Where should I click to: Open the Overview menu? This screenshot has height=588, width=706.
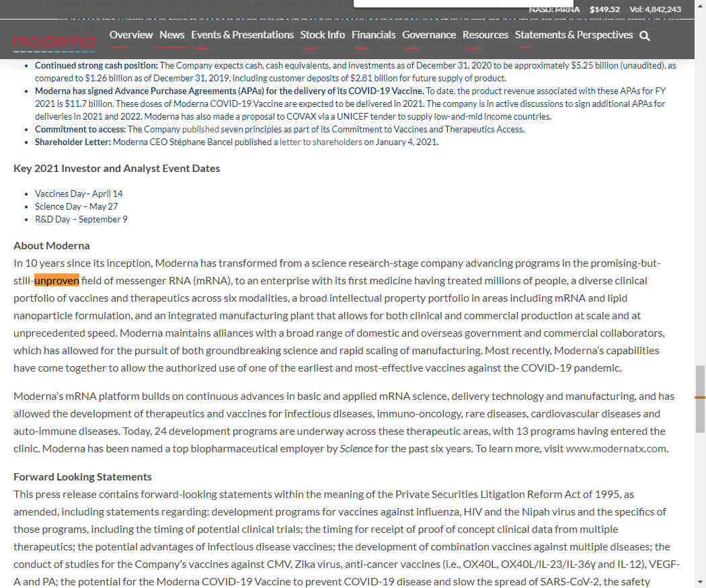131,35
